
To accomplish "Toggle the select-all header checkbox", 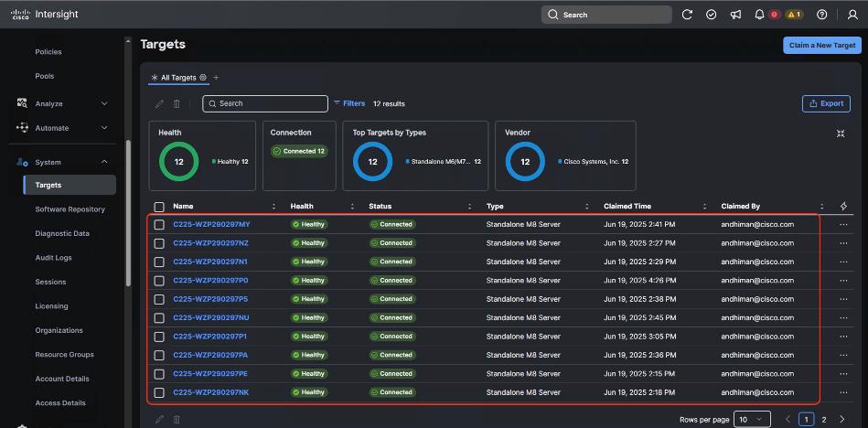I will point(159,207).
